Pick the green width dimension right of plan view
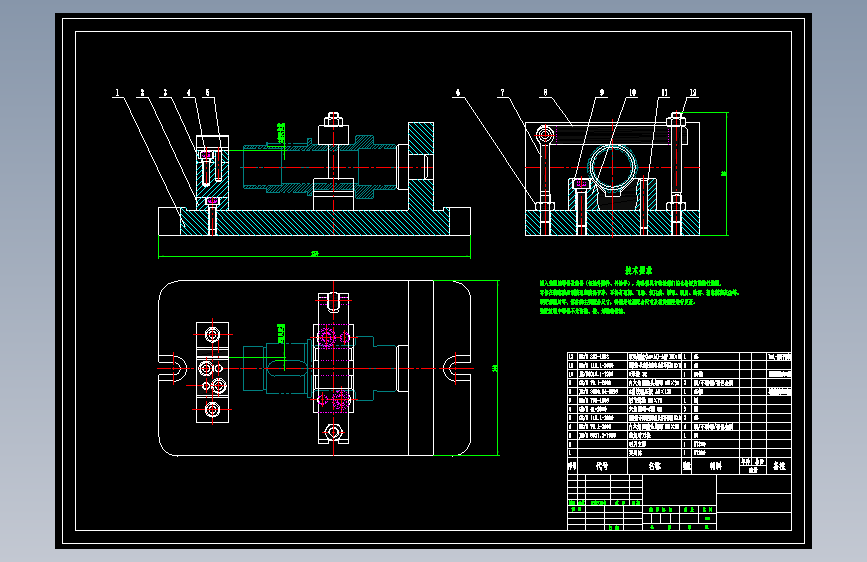 (495, 368)
